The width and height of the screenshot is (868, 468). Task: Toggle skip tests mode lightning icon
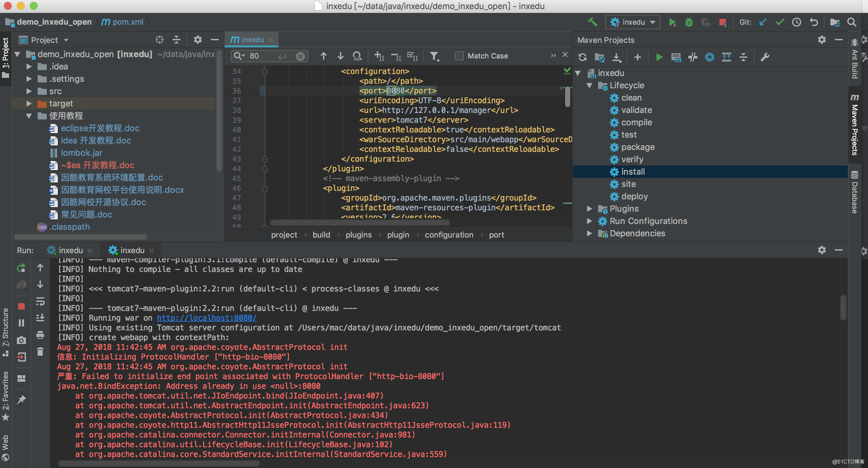(x=710, y=57)
